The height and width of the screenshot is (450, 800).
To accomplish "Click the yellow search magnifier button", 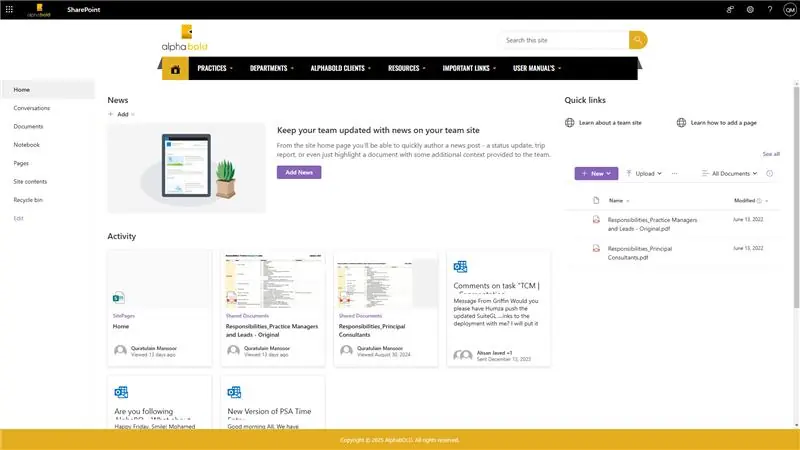I will pos(638,40).
